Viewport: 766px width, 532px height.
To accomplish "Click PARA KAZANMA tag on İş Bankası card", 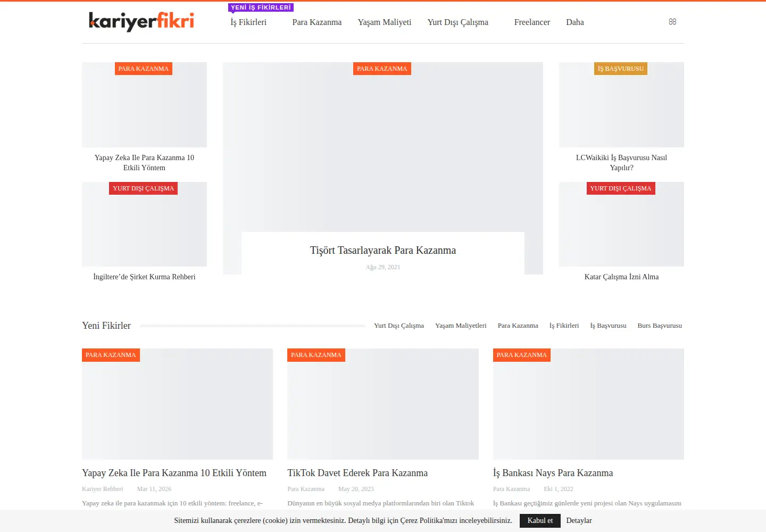I will pos(522,355).
